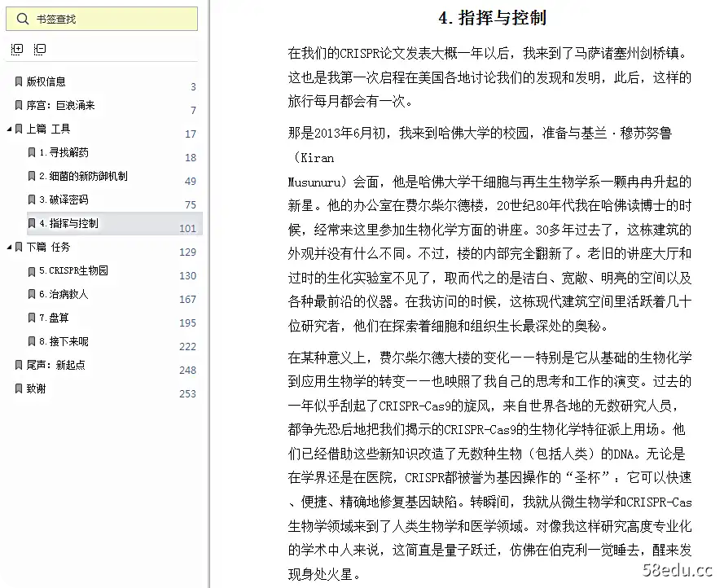Screen dimensions: 724x588
Task: Click bookmark icon beside 尾声：新起点
Action: pyautogui.click(x=19, y=365)
